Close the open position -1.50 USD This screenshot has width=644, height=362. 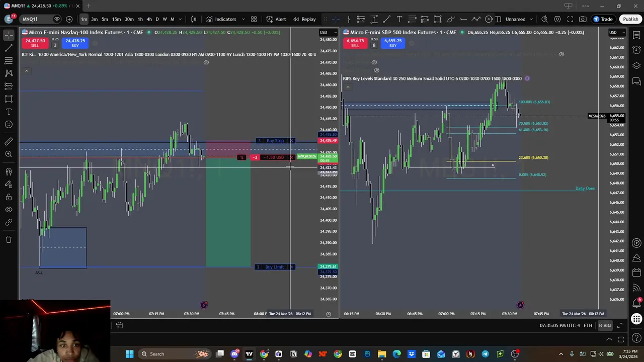pyautogui.click(x=292, y=157)
